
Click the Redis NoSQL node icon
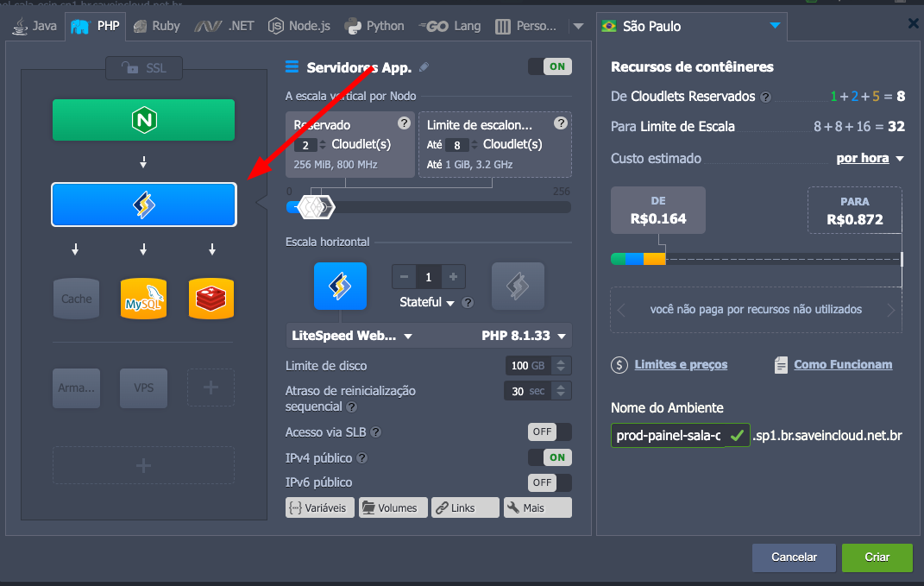pyautogui.click(x=211, y=299)
